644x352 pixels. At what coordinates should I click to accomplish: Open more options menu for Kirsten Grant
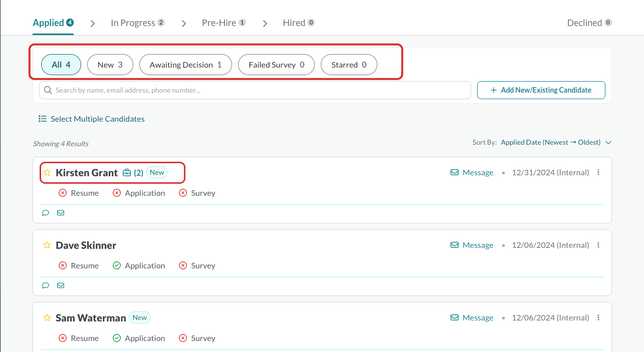pyautogui.click(x=598, y=173)
